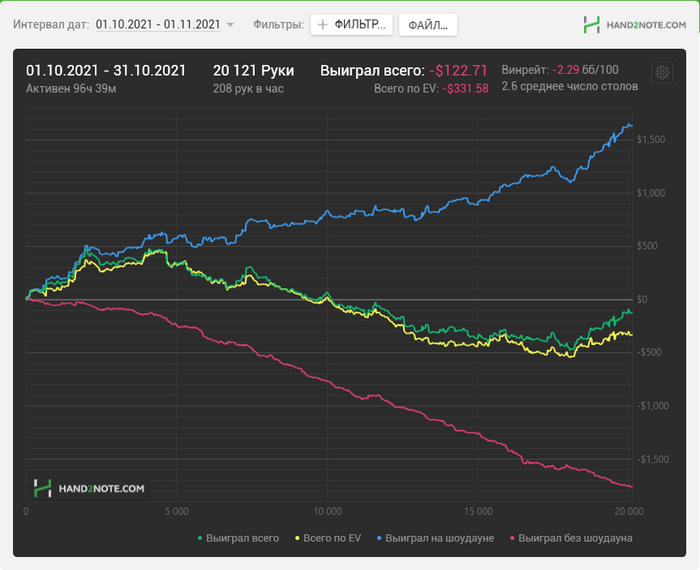Click the 'Активен 96ч 39м' active time text
The image size is (700, 570).
tap(71, 88)
